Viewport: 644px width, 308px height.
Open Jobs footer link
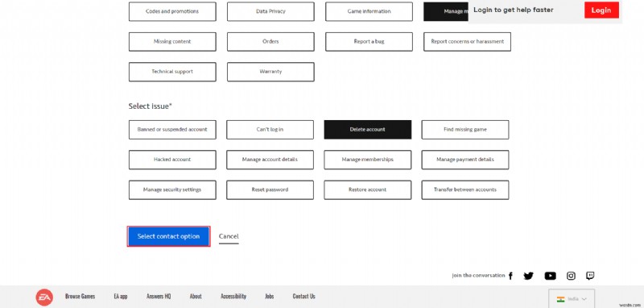[x=270, y=296]
